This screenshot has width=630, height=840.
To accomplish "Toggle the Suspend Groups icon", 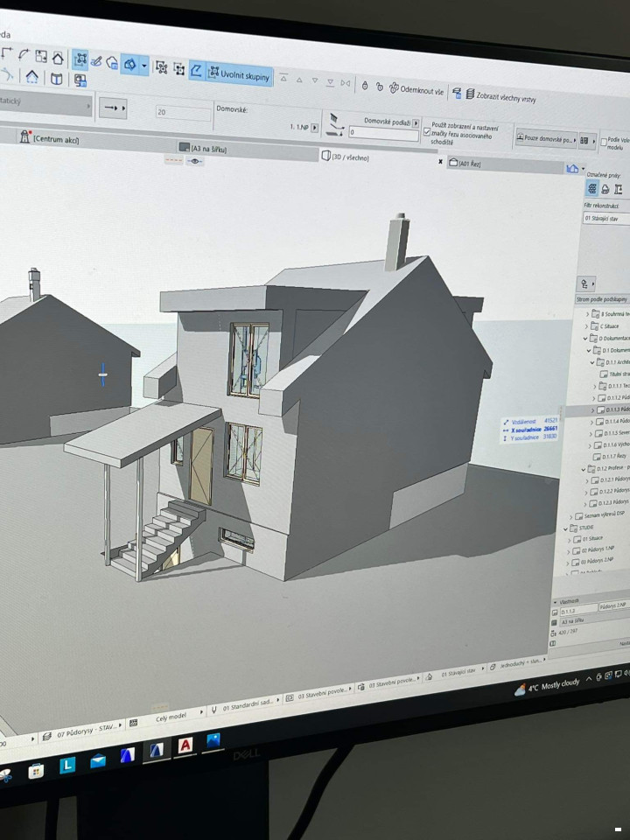I will [80, 59].
